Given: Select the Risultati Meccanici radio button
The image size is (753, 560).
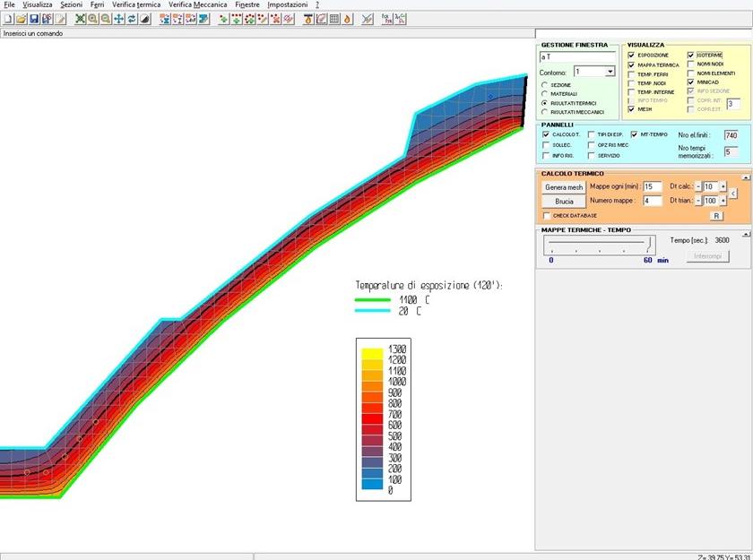Looking at the screenshot, I should (544, 112).
